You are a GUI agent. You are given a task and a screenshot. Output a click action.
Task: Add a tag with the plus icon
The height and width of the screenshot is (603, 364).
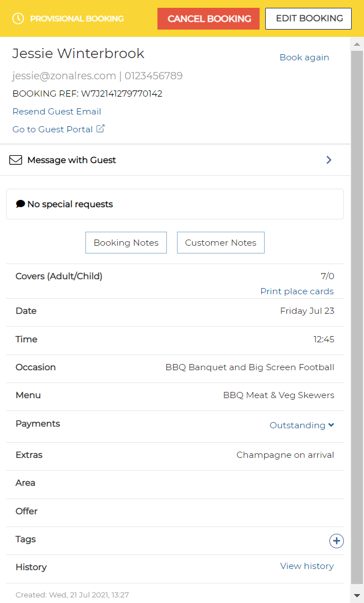[336, 541]
